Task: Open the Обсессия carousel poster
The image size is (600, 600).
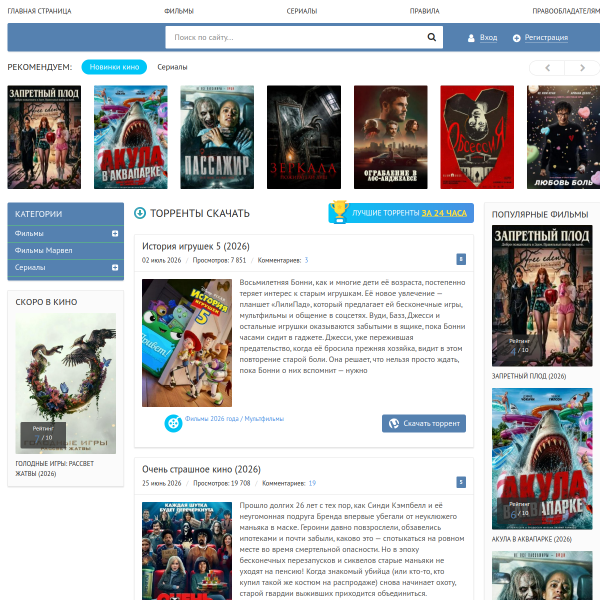Action: 477,137
